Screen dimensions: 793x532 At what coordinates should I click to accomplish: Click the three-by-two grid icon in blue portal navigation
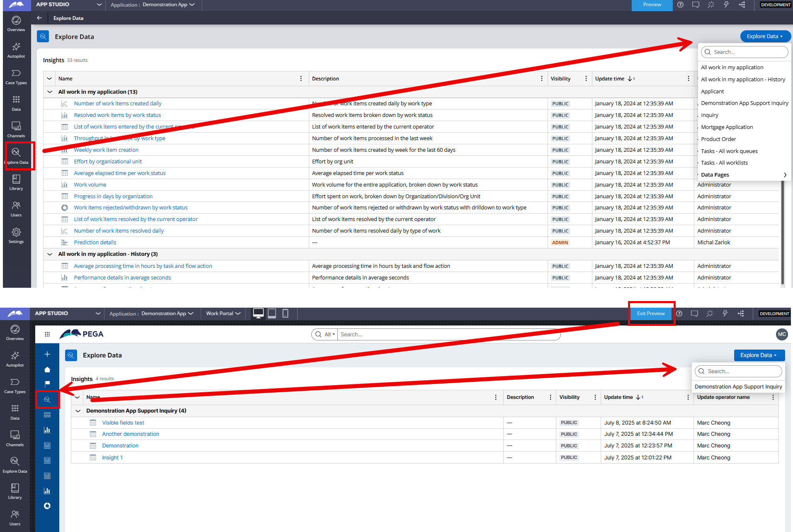(47, 415)
